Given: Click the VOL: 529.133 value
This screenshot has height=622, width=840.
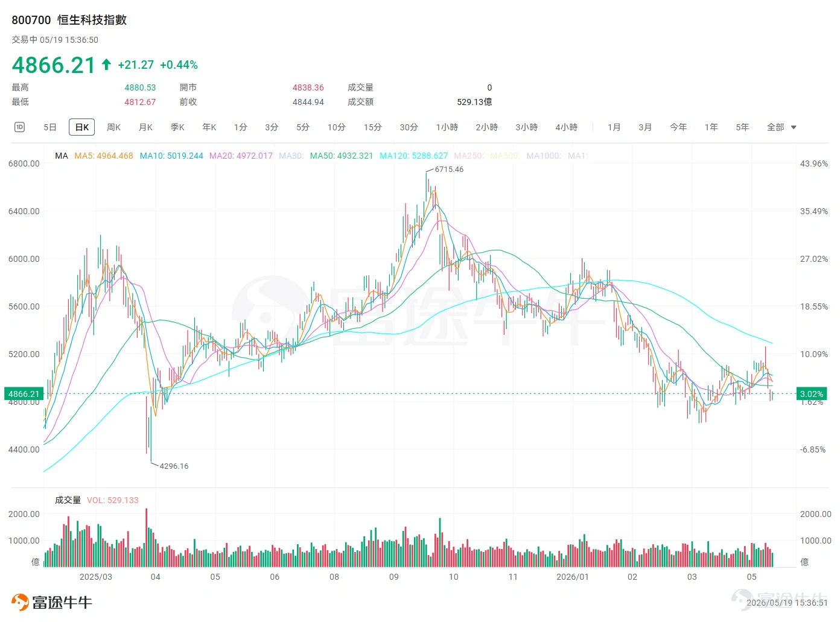Looking at the screenshot, I should [113, 500].
